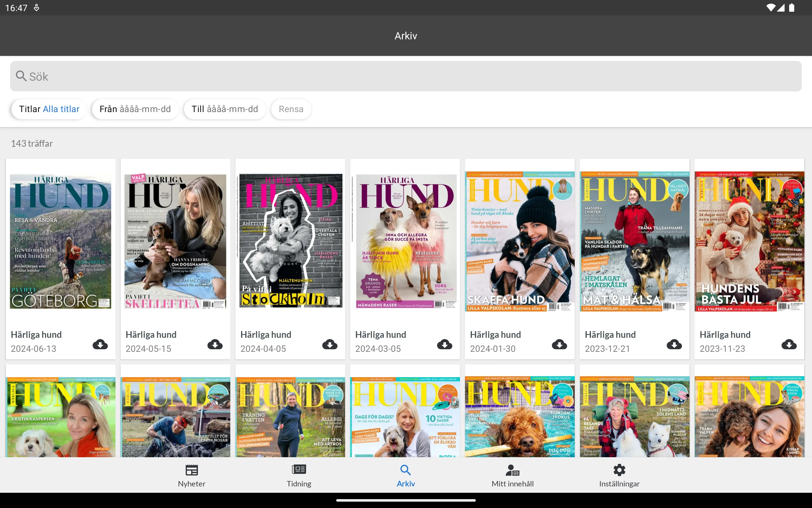812x508 pixels.
Task: Download the 2024-06-13 Härliga hund issue
Action: [x=100, y=344]
